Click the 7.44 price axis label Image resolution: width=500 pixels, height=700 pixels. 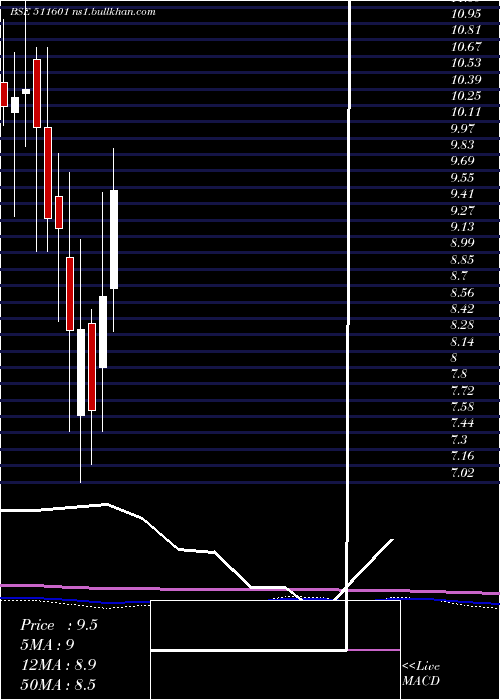pyautogui.click(x=462, y=423)
